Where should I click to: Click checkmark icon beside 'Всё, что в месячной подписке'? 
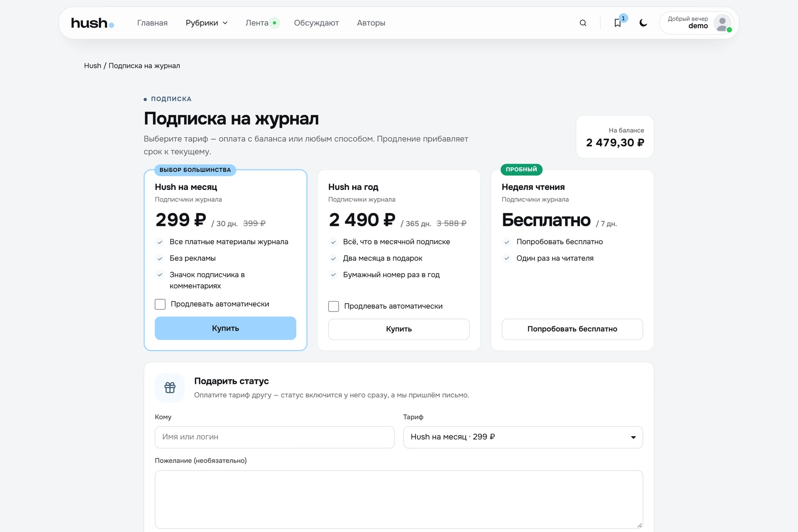tap(334, 242)
